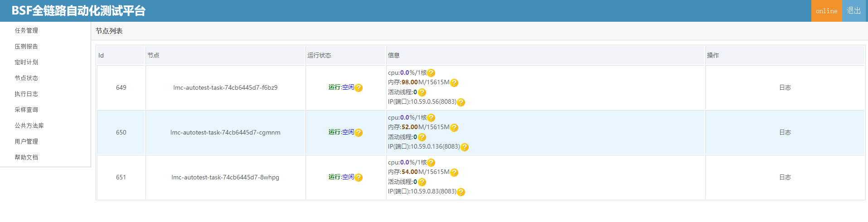Click help icon beside IP 10.59.0.56(8083)
This screenshot has width=868, height=222.
coord(461,102)
